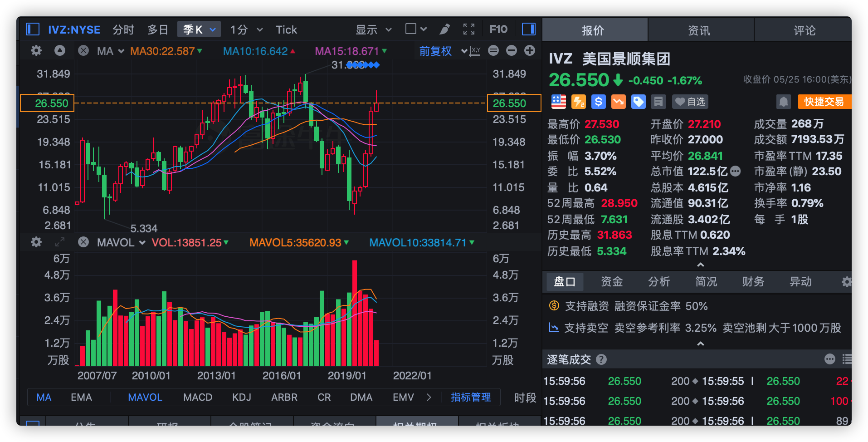Zoom in chart with plus circle
The image size is (868, 442).
click(x=530, y=50)
